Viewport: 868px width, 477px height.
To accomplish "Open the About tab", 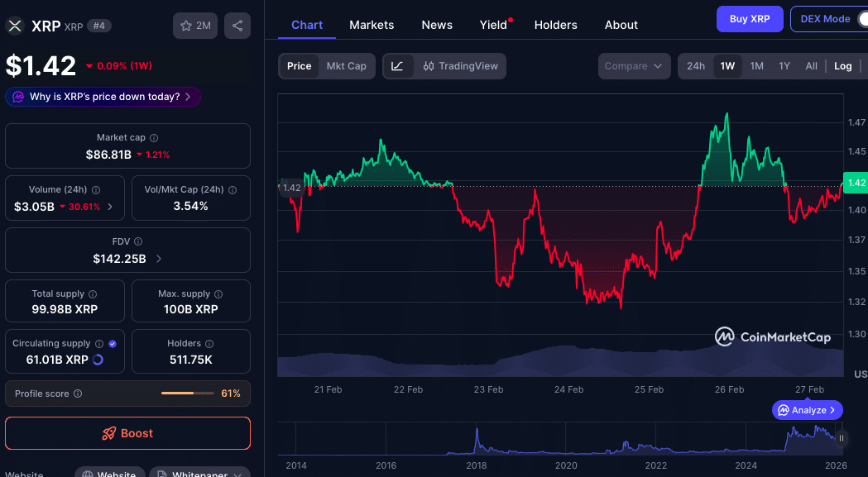I will tap(621, 25).
